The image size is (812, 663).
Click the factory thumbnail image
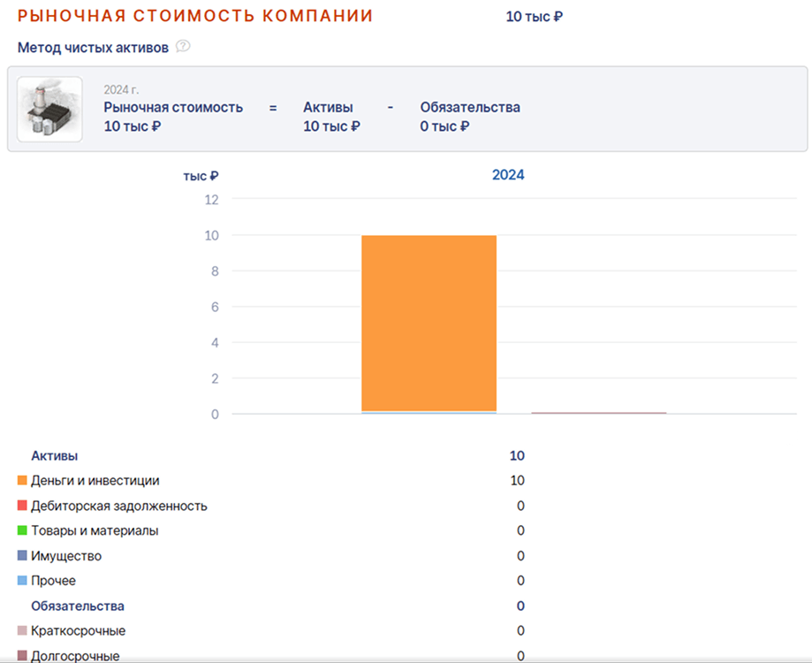49,109
